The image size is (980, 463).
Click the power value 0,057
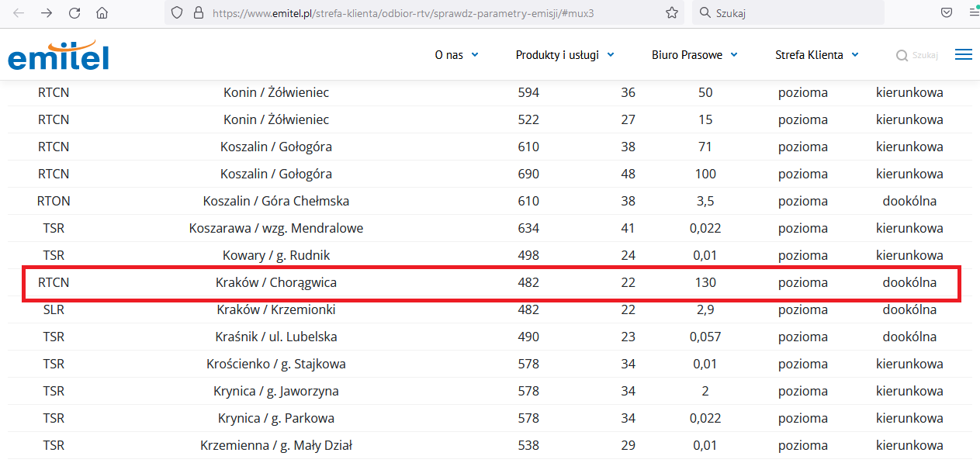[705, 337]
